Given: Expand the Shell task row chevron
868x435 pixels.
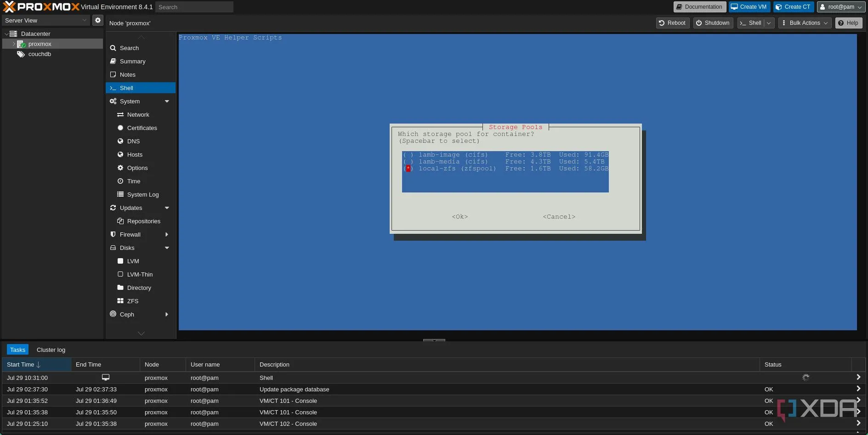Looking at the screenshot, I should pos(858,377).
